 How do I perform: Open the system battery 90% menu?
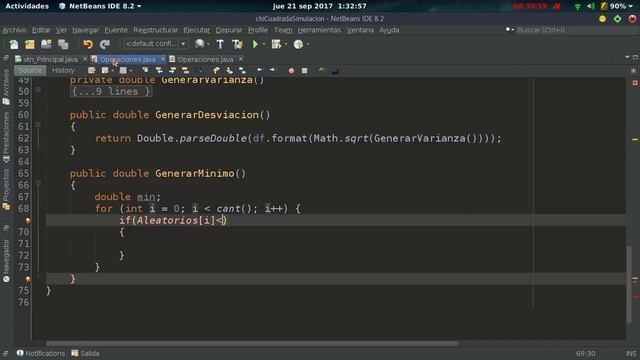[617, 6]
